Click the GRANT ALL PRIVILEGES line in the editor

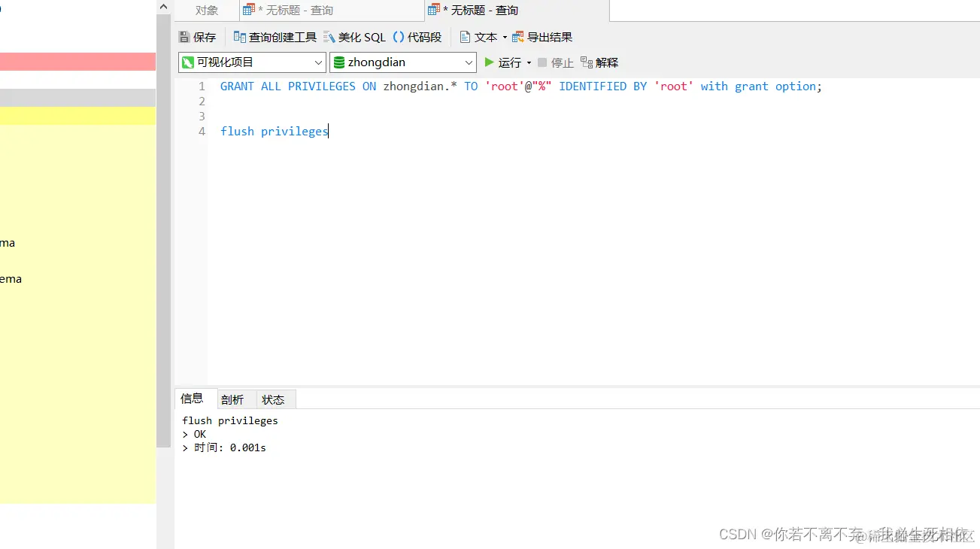point(521,86)
